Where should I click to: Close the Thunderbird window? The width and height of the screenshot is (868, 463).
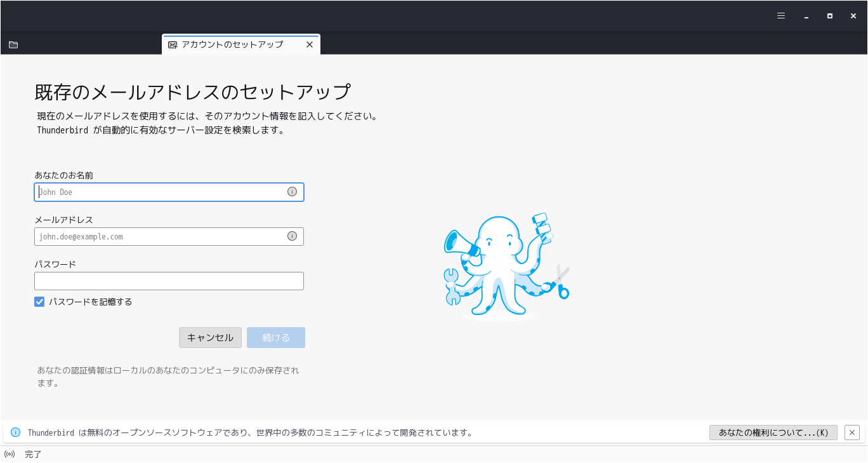coord(853,16)
